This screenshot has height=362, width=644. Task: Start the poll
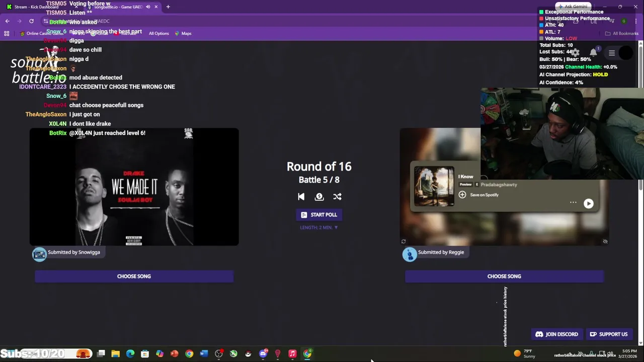click(x=319, y=215)
